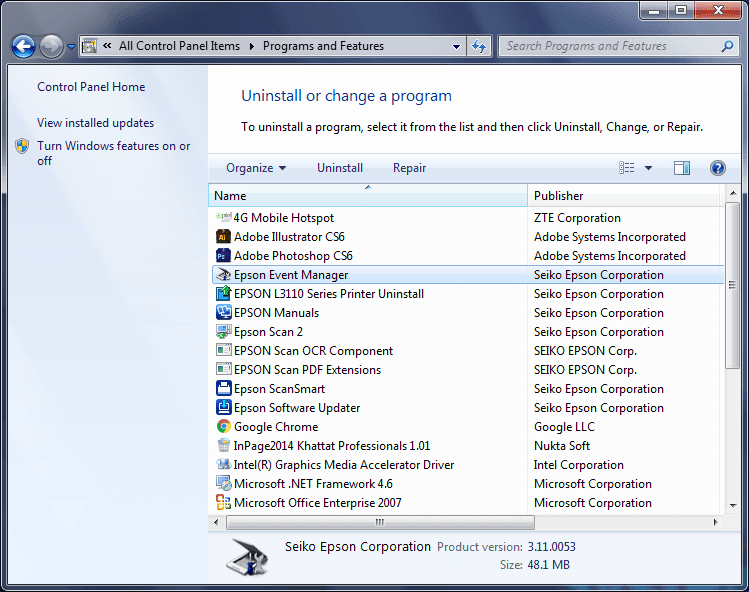
Task: Click the EPSON Manuals icon
Action: click(224, 312)
